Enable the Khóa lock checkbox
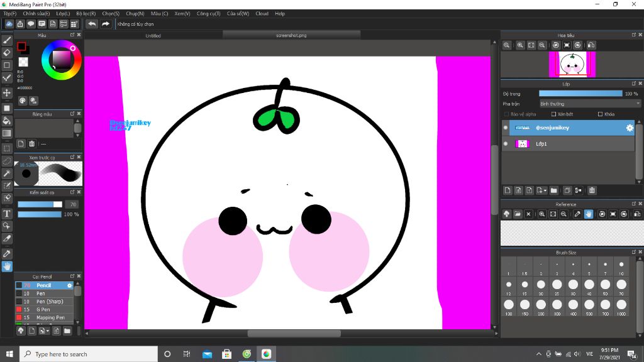Viewport: 644px width, 362px height. [x=600, y=114]
